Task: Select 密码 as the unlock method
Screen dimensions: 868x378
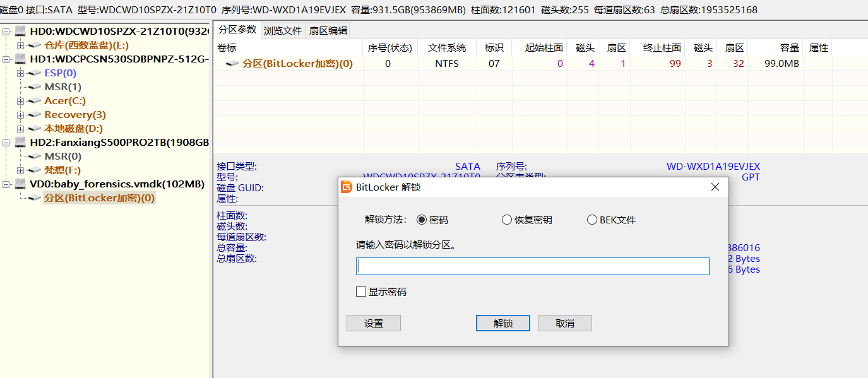Action: point(422,220)
